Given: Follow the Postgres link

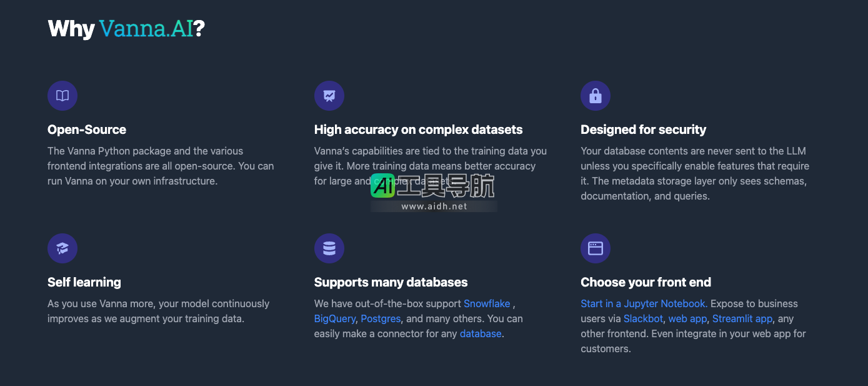Looking at the screenshot, I should (381, 318).
